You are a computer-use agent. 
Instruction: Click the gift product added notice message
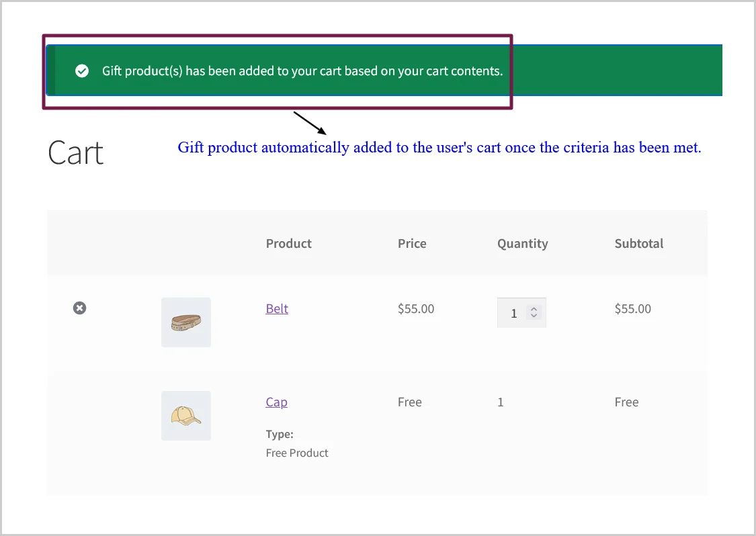(302, 71)
